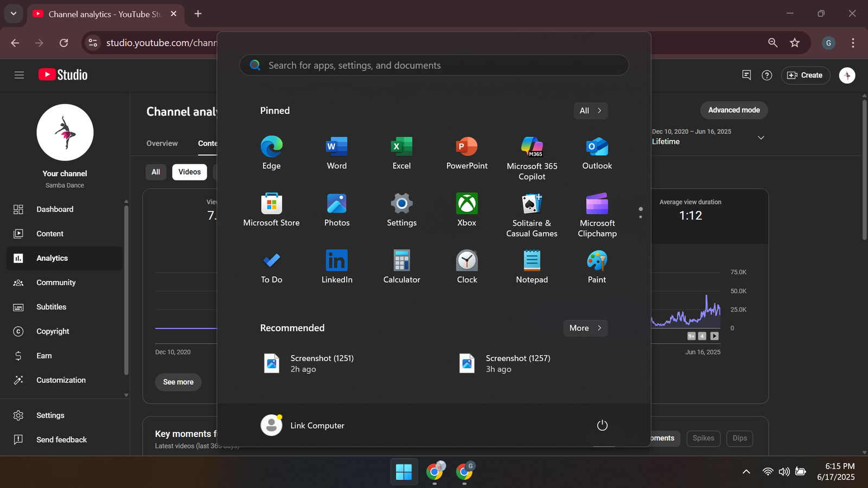Open Dashboard in Studio sidebar
The width and height of the screenshot is (868, 488).
tap(65, 209)
